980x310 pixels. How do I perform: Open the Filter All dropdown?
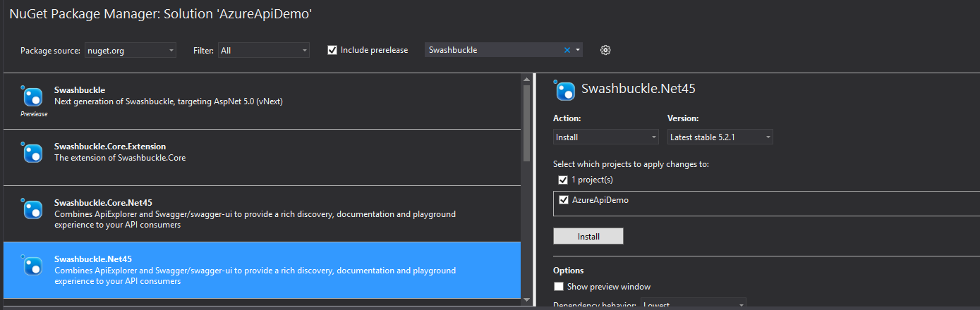point(264,50)
